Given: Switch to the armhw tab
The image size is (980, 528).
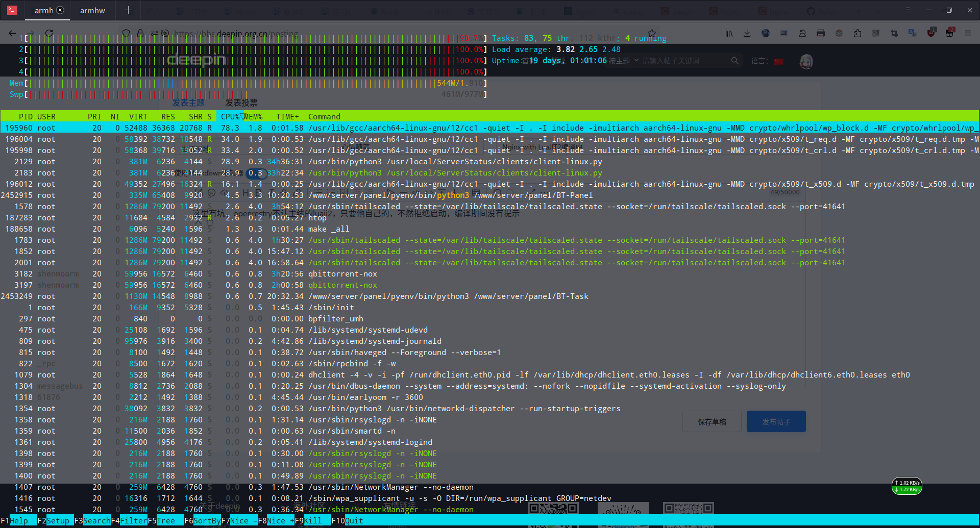Looking at the screenshot, I should pyautogui.click(x=92, y=10).
